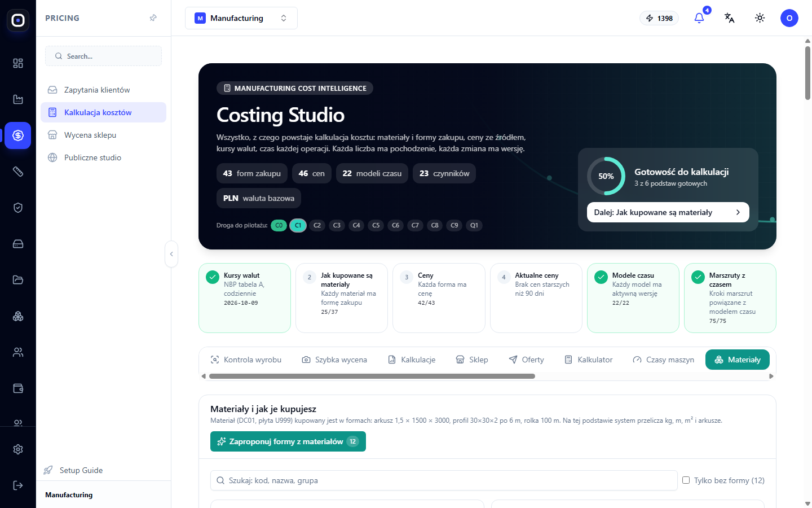Select the highlighted dollar pricing icon in the rail
Viewport: 812px width, 508px height.
coord(18,135)
